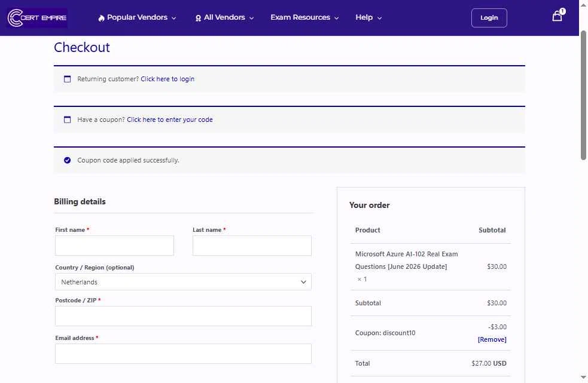This screenshot has width=588, height=383.
Task: Click the 'Your order' heading
Action: click(x=370, y=206)
